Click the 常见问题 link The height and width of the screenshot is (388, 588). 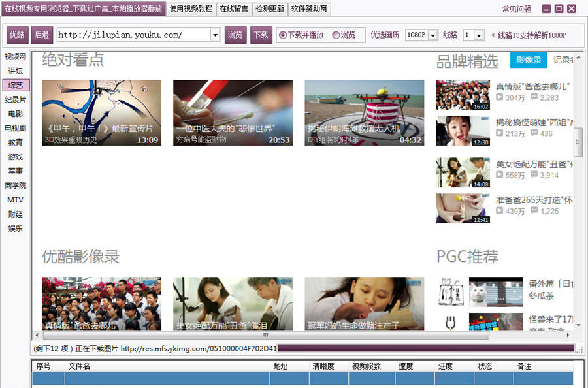tap(516, 9)
